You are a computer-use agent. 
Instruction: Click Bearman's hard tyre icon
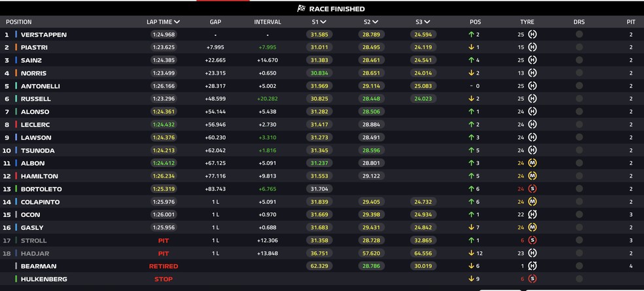pos(532,266)
